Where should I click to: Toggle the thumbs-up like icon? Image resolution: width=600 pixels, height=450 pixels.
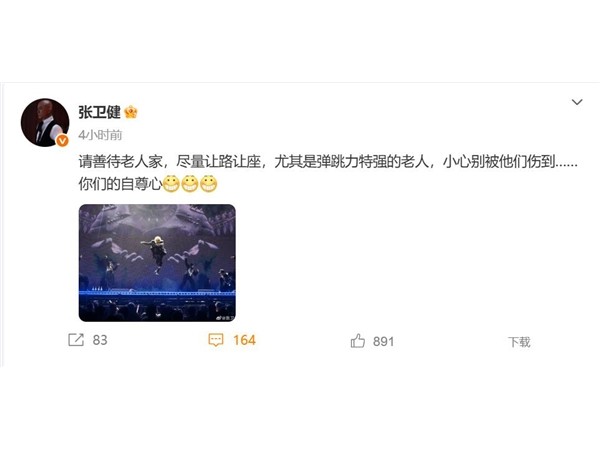point(358,341)
